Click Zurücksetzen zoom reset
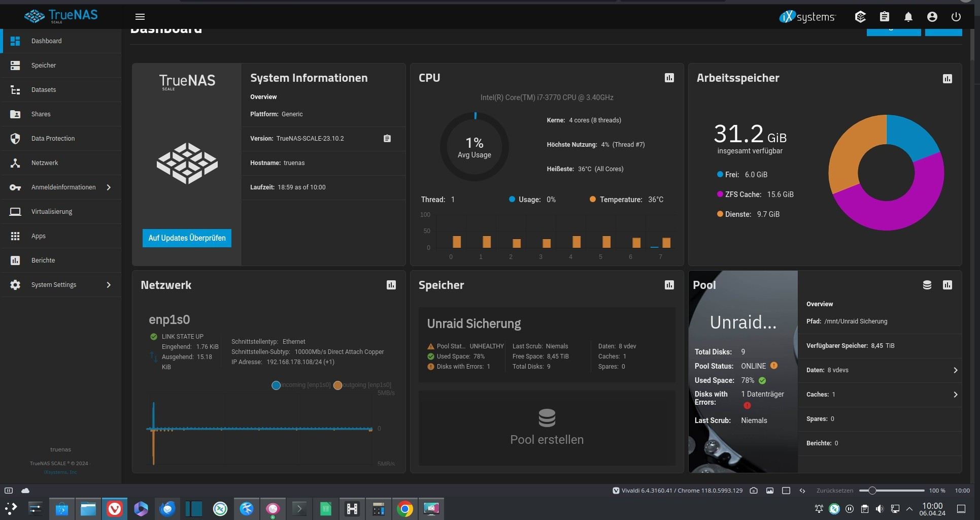This screenshot has width=980, height=520. pyautogui.click(x=835, y=491)
